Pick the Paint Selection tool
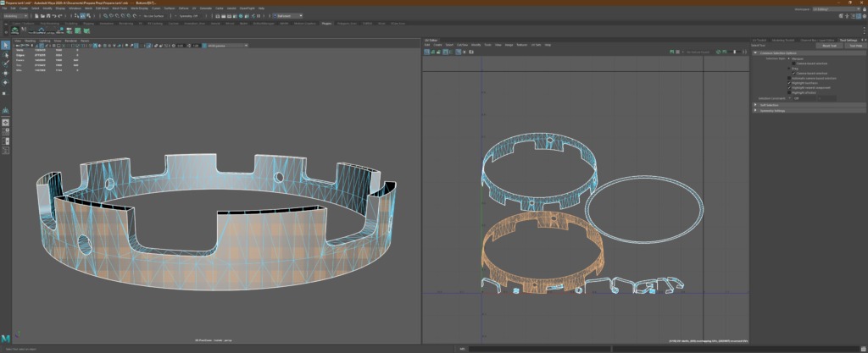Screen dimensions: 868x353 click(x=6, y=64)
